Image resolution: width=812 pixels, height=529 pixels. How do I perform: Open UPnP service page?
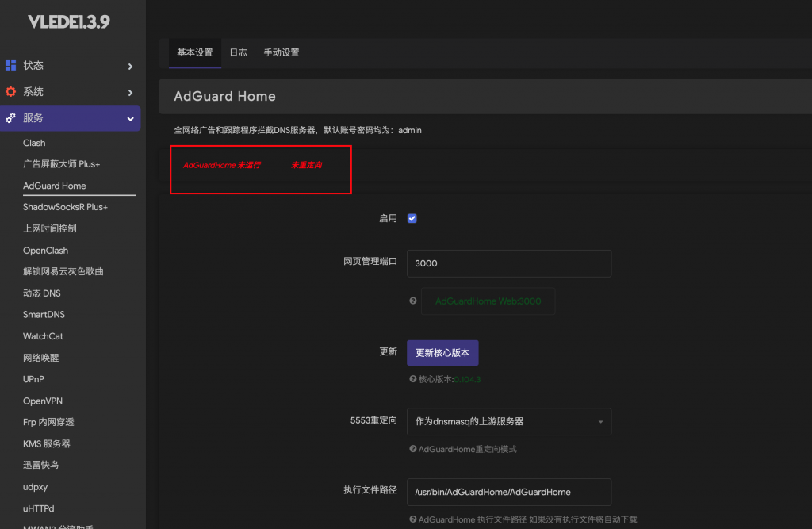33,379
